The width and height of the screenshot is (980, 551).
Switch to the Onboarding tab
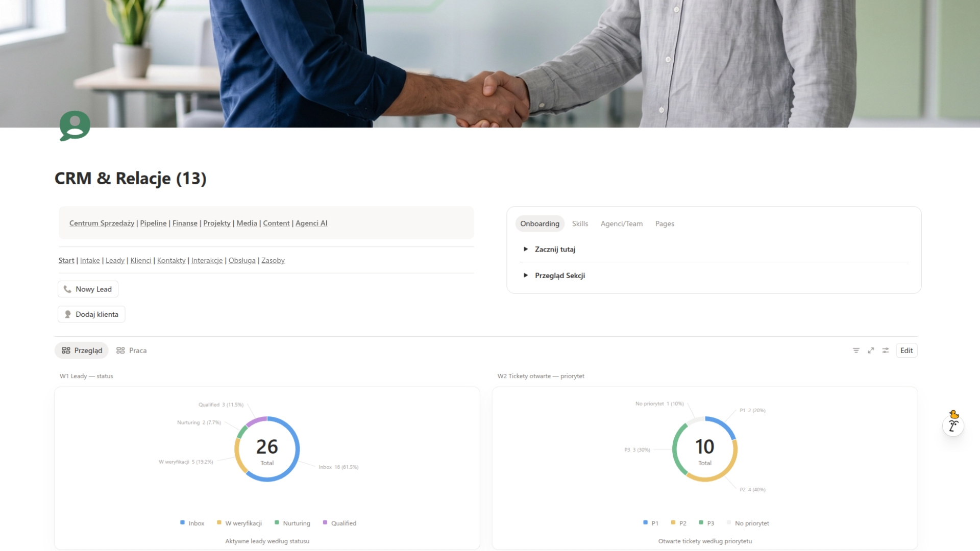click(540, 223)
